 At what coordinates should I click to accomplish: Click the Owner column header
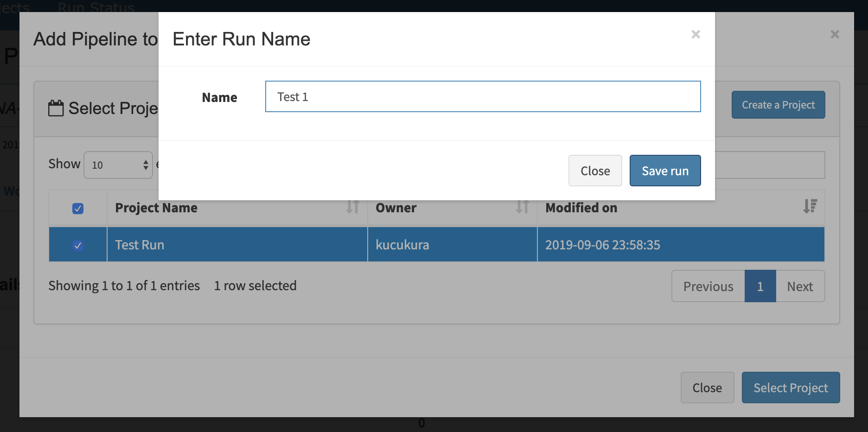click(452, 208)
